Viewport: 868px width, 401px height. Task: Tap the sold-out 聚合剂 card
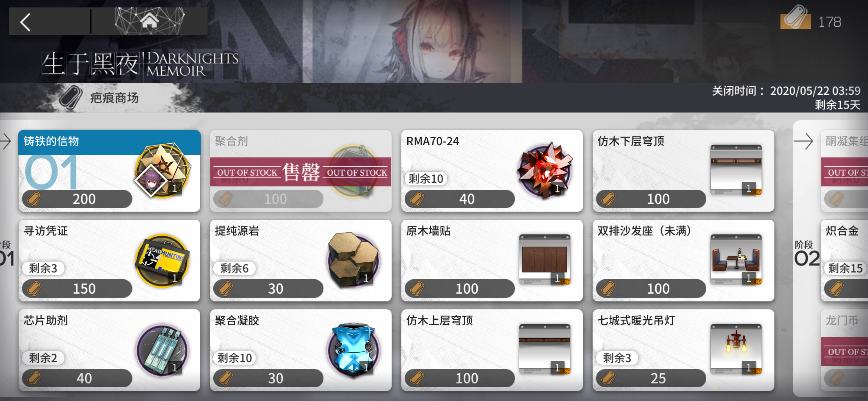click(301, 171)
